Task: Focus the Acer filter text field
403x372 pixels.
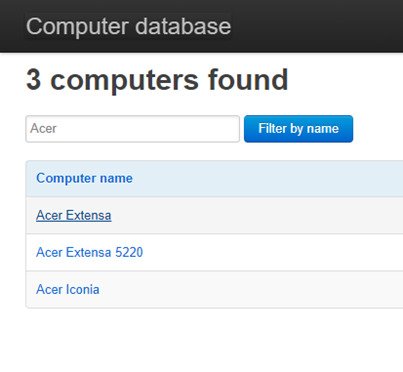Action: pos(132,129)
